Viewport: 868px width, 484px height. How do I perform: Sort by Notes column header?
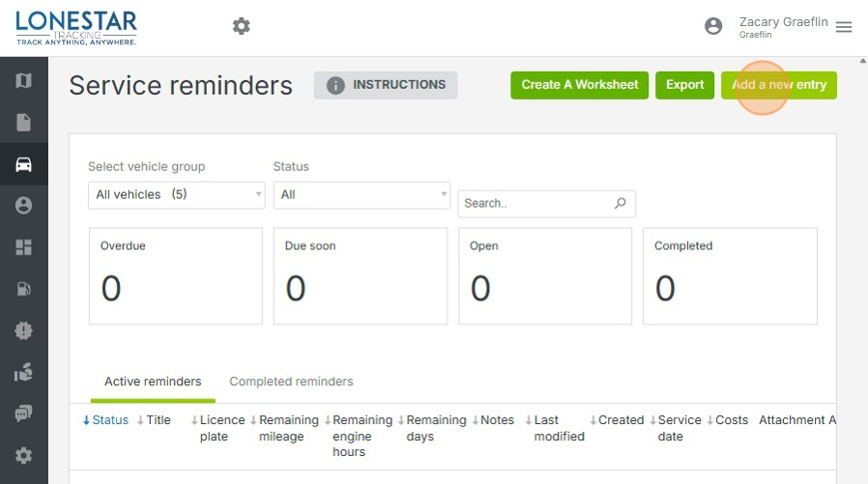tap(493, 420)
